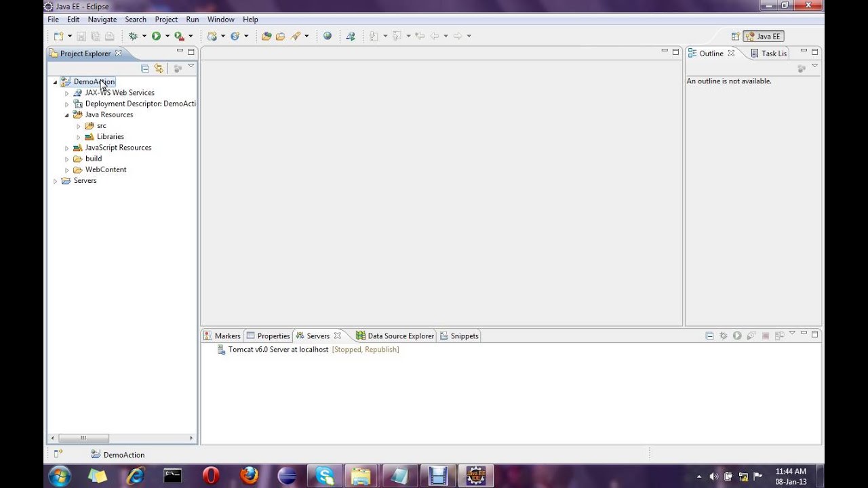Start the server in profile mode

click(751, 335)
